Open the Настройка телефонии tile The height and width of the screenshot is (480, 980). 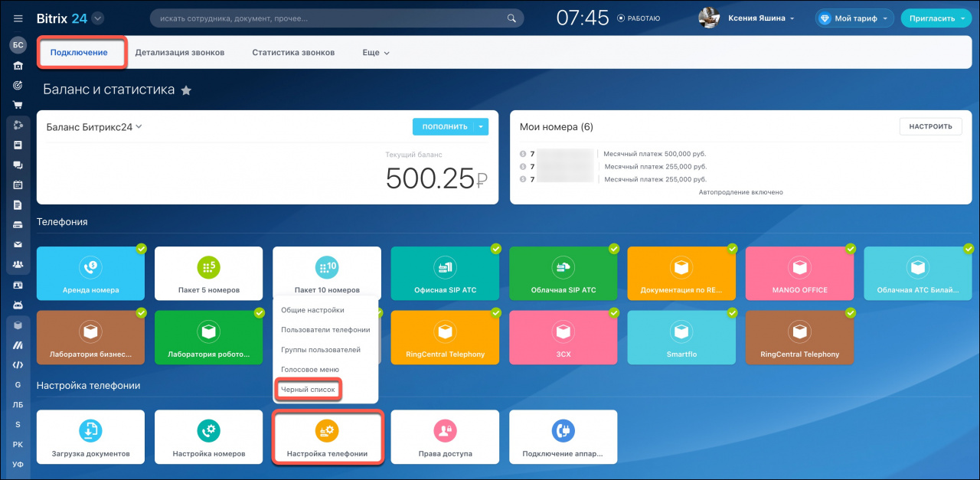(327, 437)
